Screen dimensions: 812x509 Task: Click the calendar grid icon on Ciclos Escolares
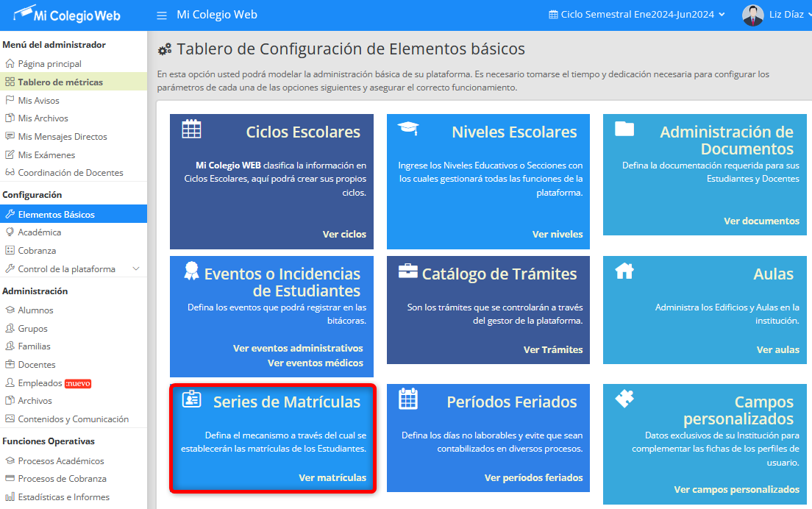tap(191, 129)
